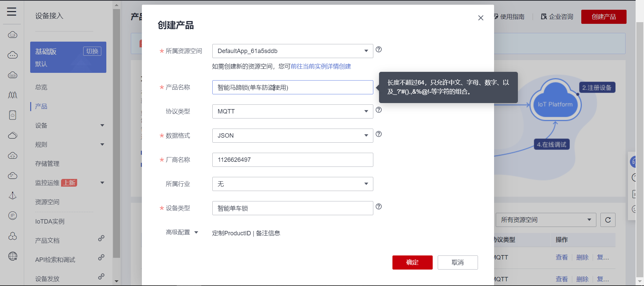
Task: Click help icon next to device type
Action: (379, 207)
